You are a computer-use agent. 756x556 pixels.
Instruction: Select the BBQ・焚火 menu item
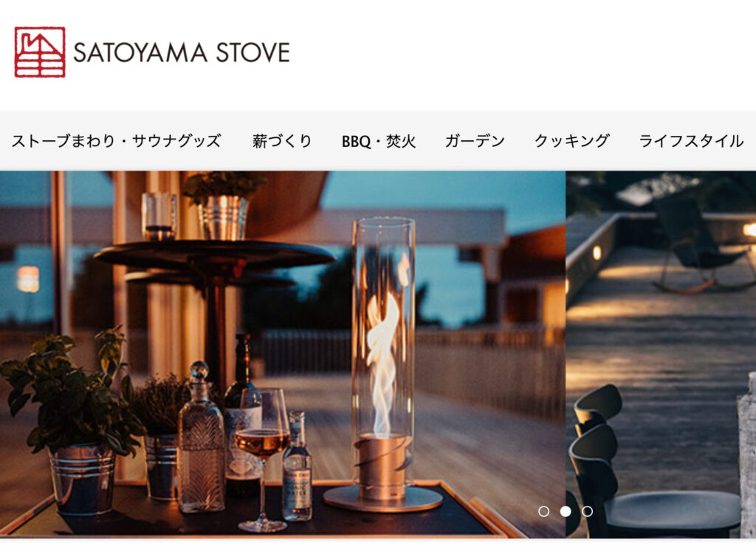click(x=379, y=141)
